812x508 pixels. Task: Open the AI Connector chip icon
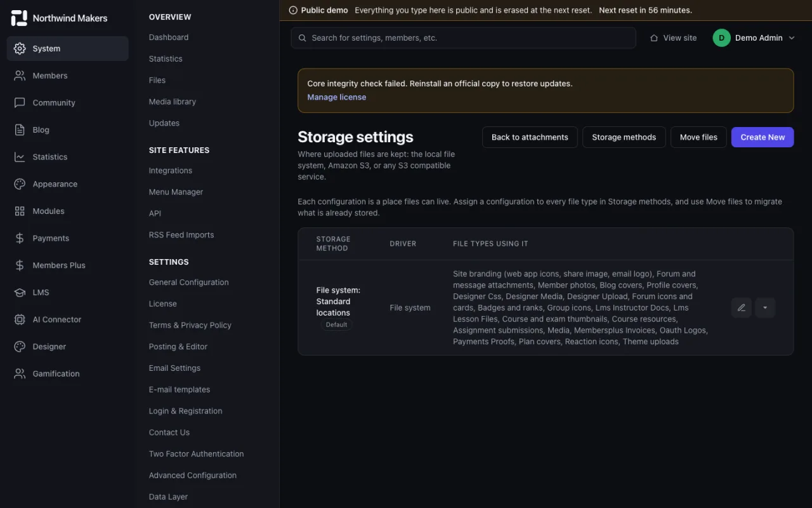click(x=20, y=319)
